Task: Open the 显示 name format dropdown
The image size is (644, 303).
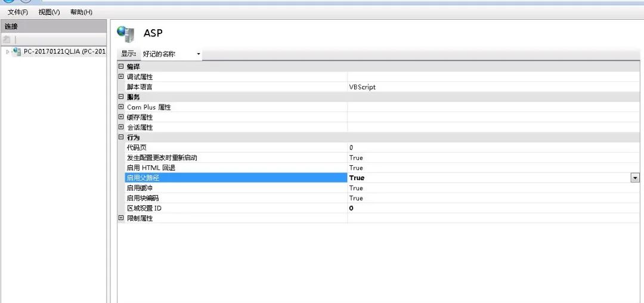Action: click(x=172, y=54)
